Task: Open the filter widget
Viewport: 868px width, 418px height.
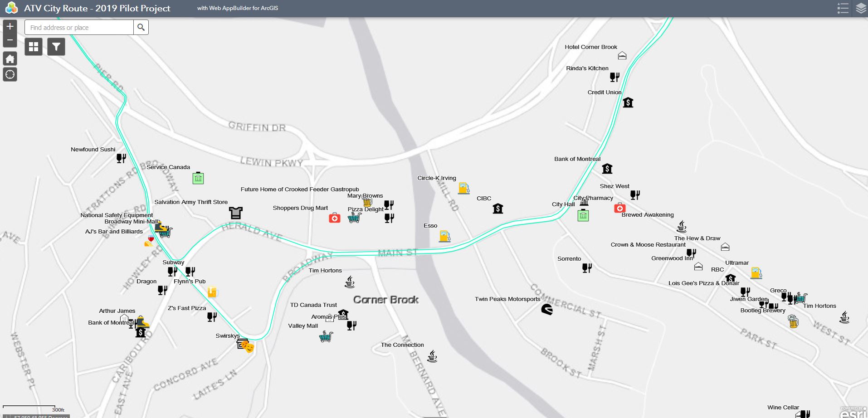Action: click(x=56, y=47)
